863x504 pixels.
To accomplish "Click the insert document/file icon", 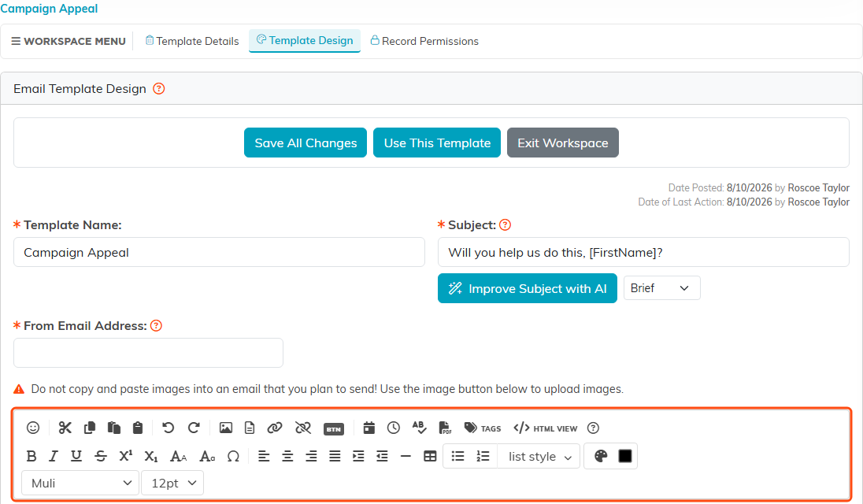I will pos(250,428).
